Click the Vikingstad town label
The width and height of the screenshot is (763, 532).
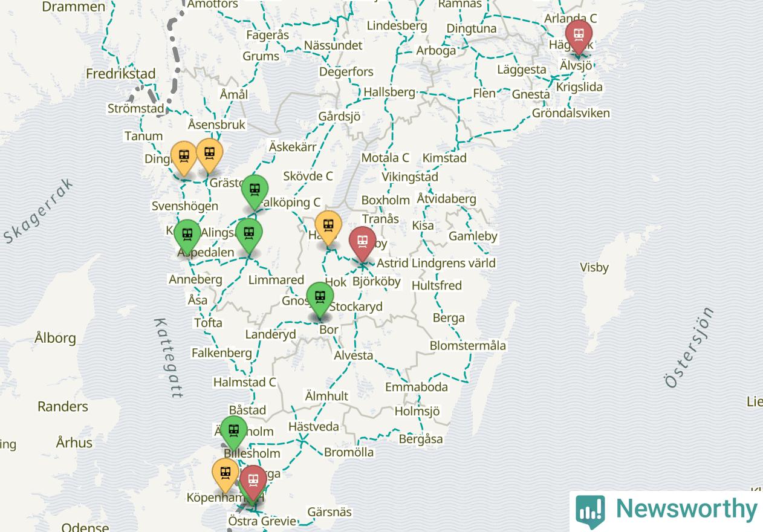(410, 177)
